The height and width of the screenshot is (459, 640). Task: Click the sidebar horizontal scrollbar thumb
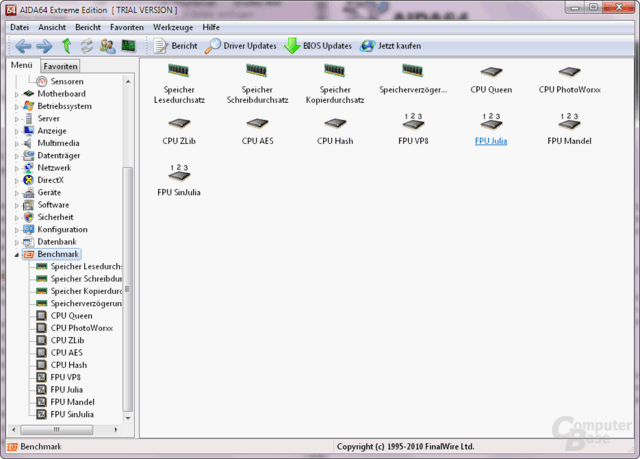tap(56, 430)
